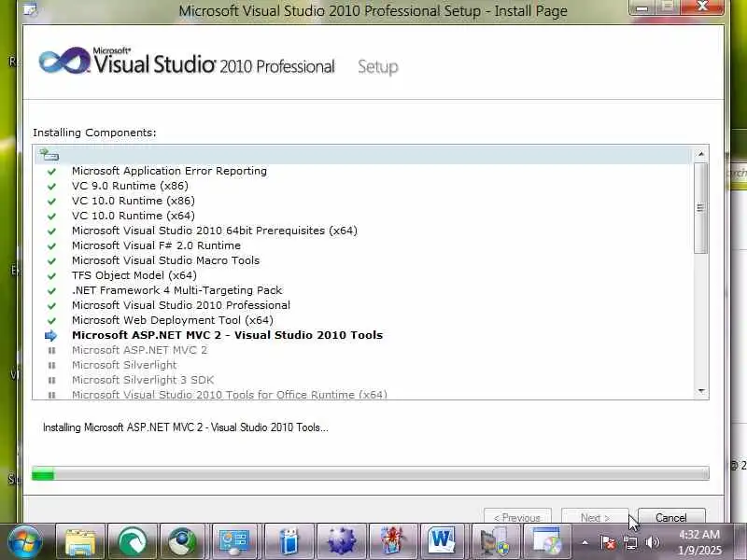This screenshot has height=560, width=747.
Task: Click the blue arrow icon beside ASP.NET MVC 2 Tools
Action: [x=50, y=335]
